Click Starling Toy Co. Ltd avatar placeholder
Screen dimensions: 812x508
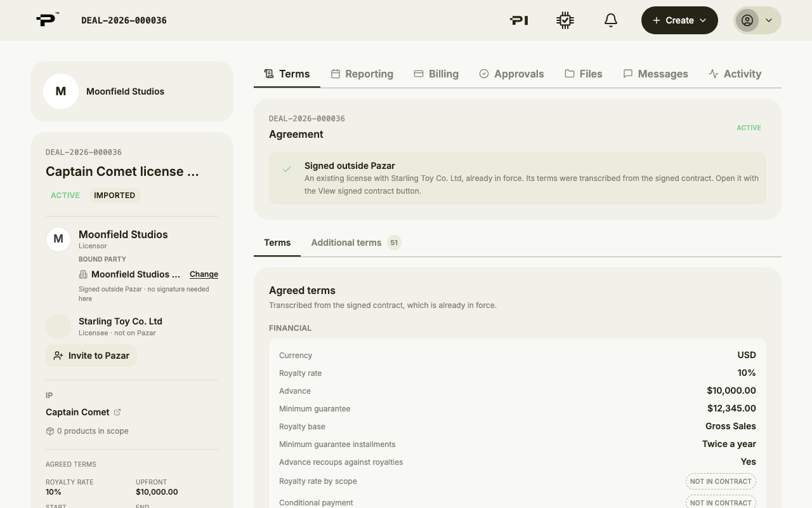pyautogui.click(x=58, y=326)
